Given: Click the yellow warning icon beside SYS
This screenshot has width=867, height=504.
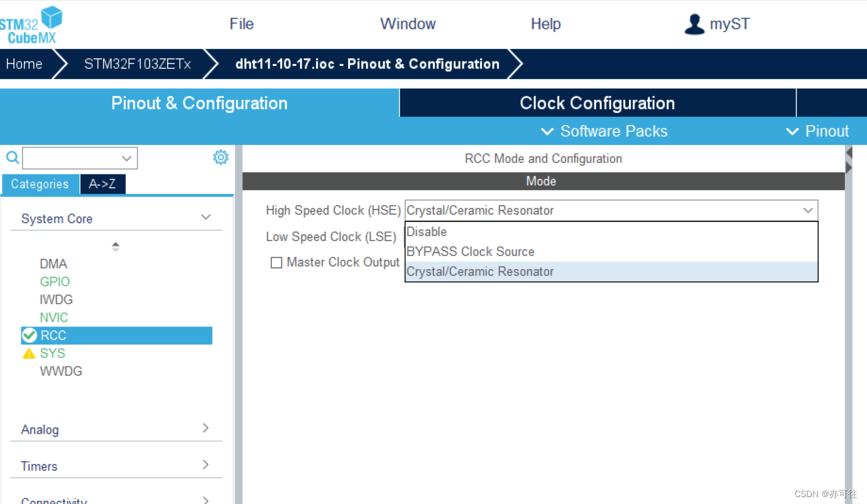Looking at the screenshot, I should (29, 353).
